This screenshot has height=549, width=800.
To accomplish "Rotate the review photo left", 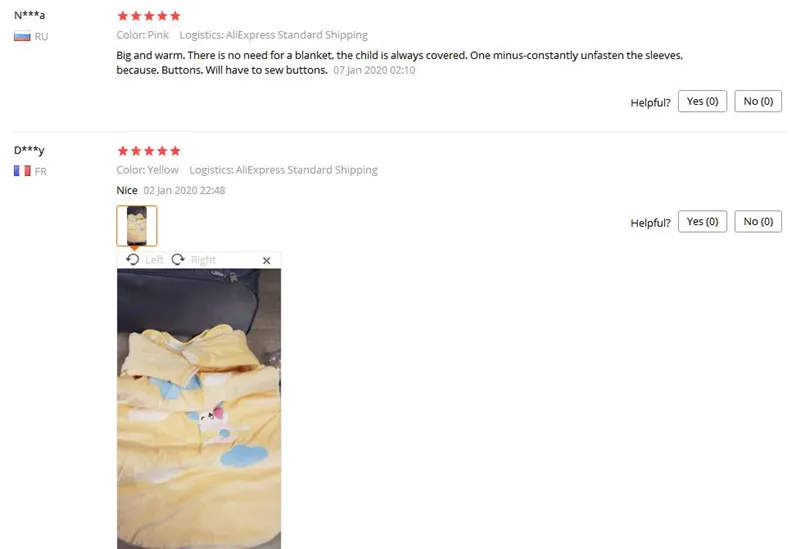I will pyautogui.click(x=133, y=260).
